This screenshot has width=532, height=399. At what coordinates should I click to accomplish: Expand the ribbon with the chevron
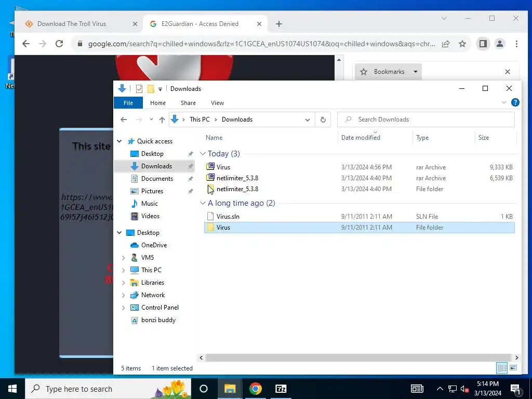pyautogui.click(x=504, y=102)
